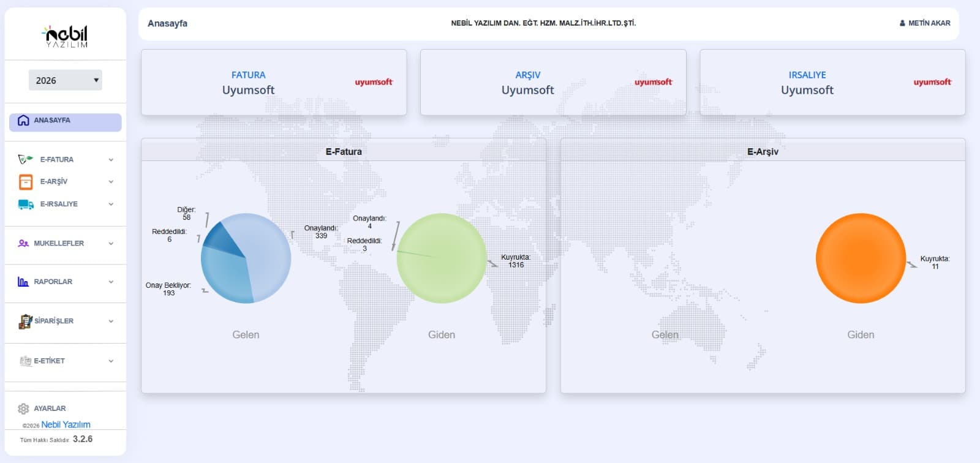980x463 pixels.
Task: Select the Arşiv Uyumsoft card
Action: 553,82
